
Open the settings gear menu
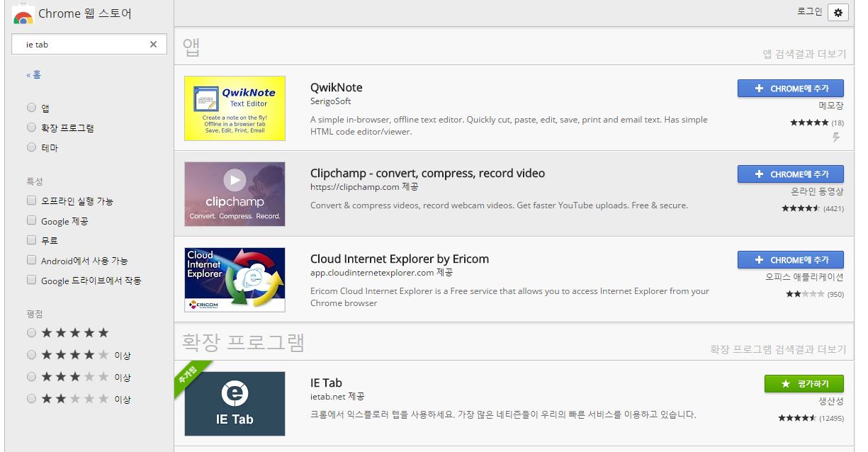tap(838, 12)
